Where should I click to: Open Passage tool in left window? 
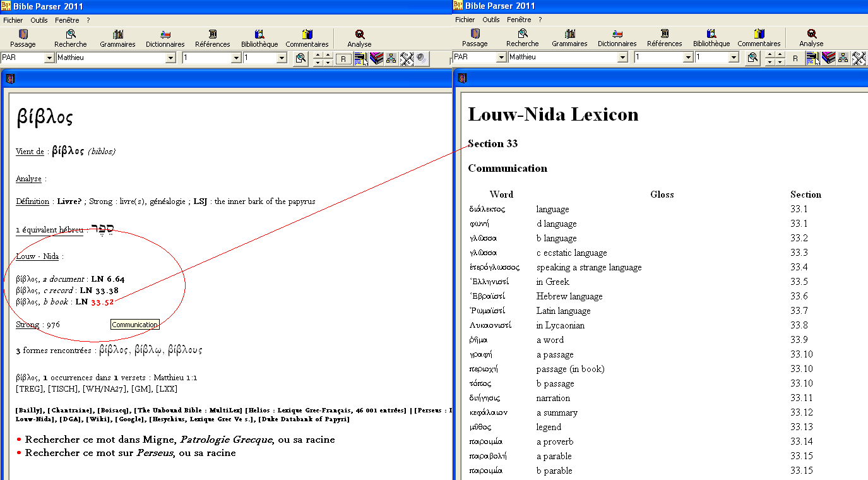(x=23, y=38)
